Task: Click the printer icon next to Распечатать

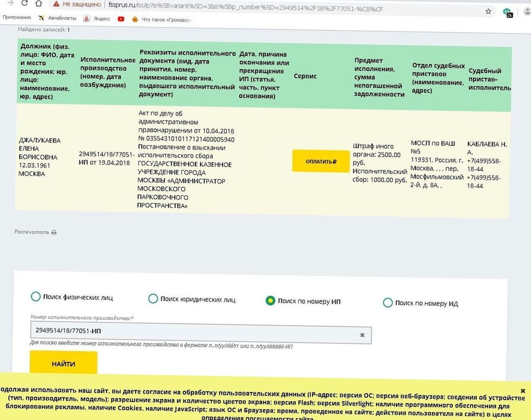Action: pos(54,232)
